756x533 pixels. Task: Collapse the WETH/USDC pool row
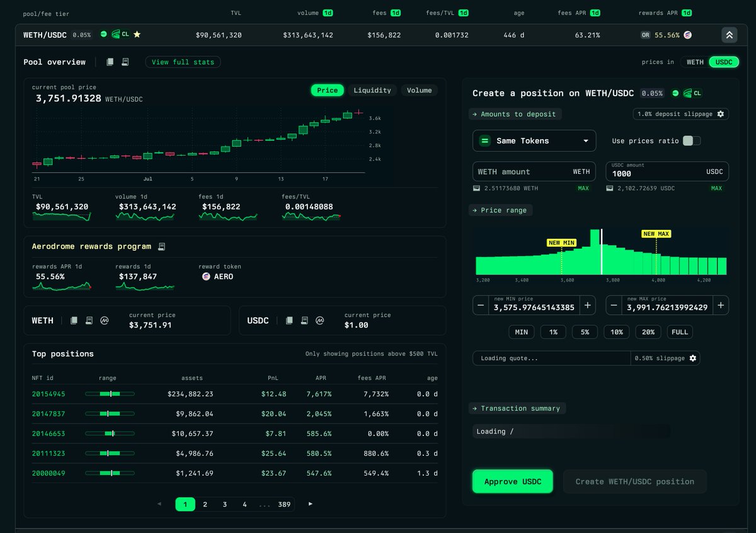pyautogui.click(x=729, y=35)
